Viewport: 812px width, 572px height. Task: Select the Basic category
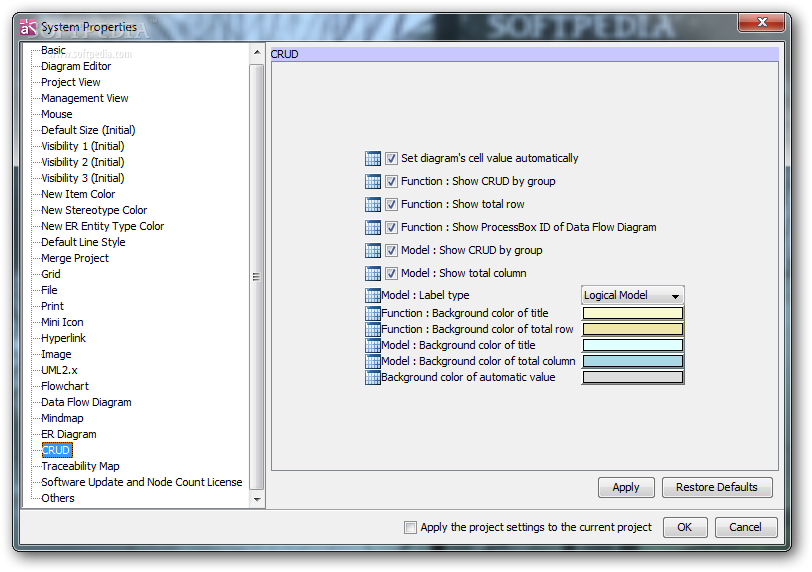(53, 50)
